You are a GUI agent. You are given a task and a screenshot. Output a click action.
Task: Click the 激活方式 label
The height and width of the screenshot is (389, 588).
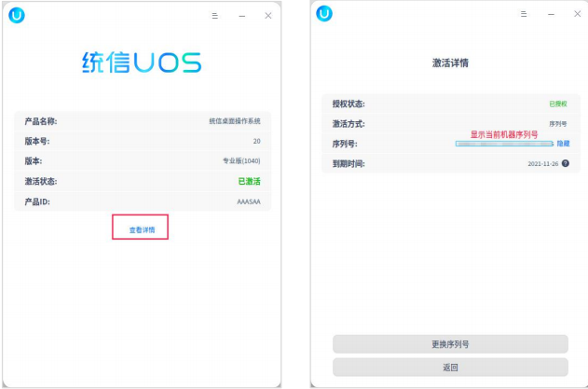pos(349,123)
